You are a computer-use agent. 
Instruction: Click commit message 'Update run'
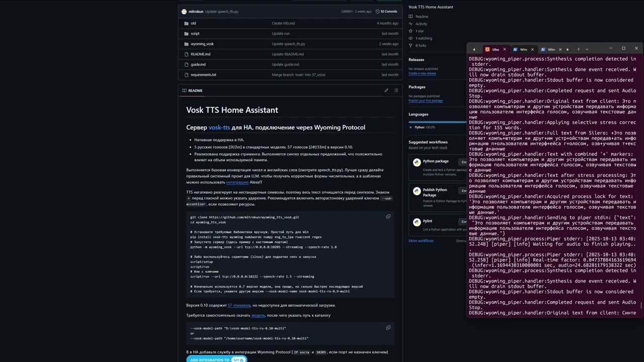point(281,34)
